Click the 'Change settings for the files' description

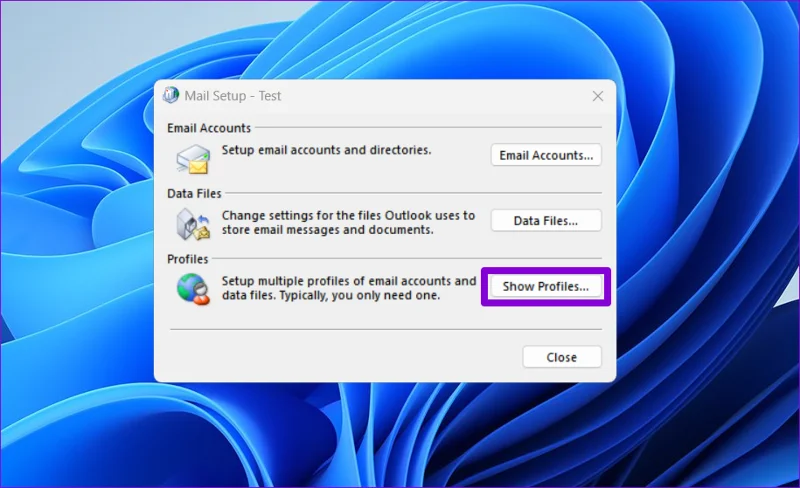(x=348, y=223)
